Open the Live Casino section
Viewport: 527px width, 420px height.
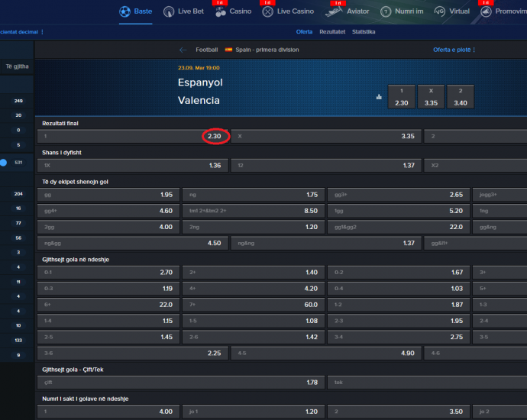[267, 11]
